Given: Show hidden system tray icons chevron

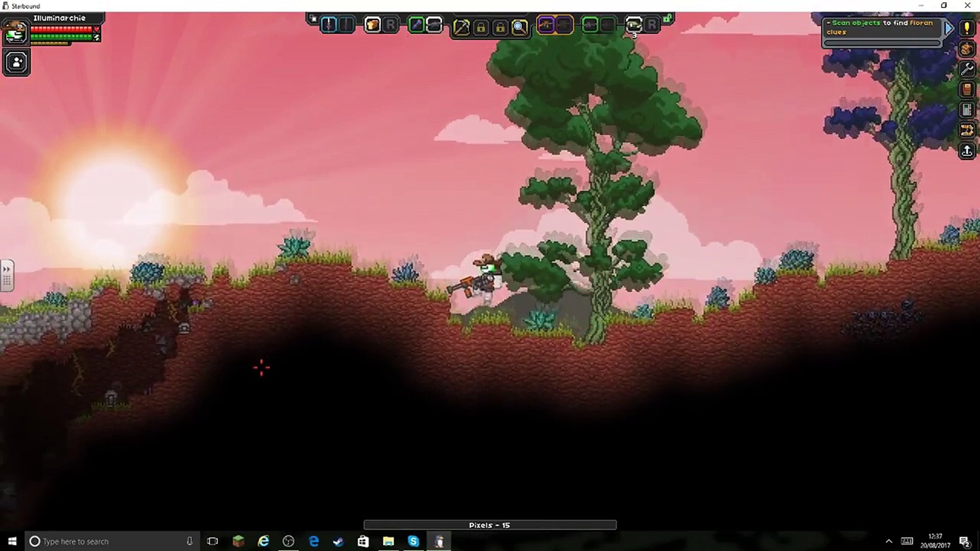Looking at the screenshot, I should [x=889, y=541].
